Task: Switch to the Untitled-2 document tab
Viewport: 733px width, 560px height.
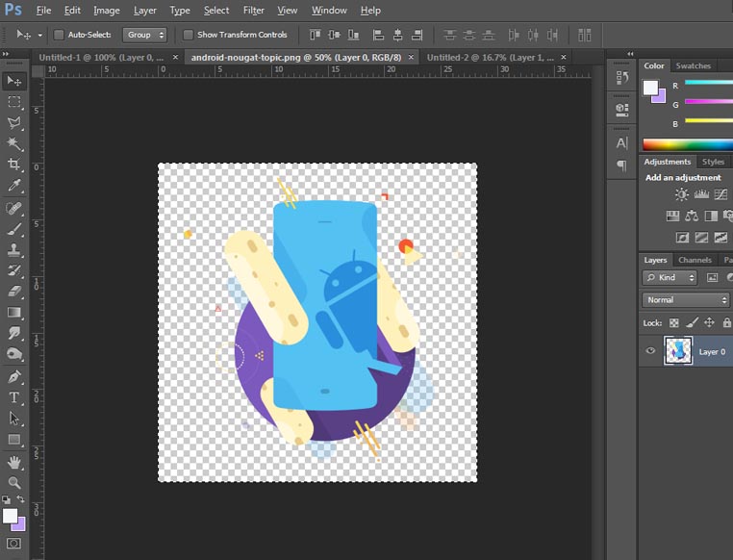Action: tap(490, 58)
